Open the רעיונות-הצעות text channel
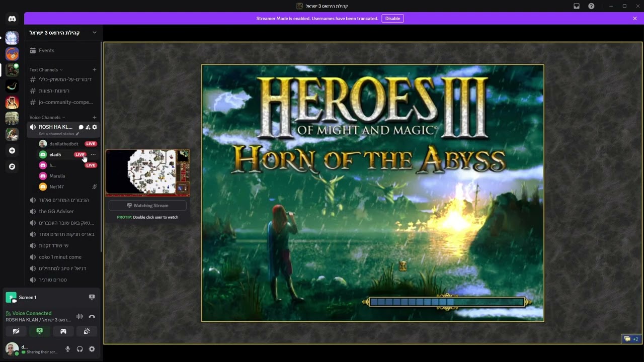This screenshot has height=362, width=644. coord(63,90)
